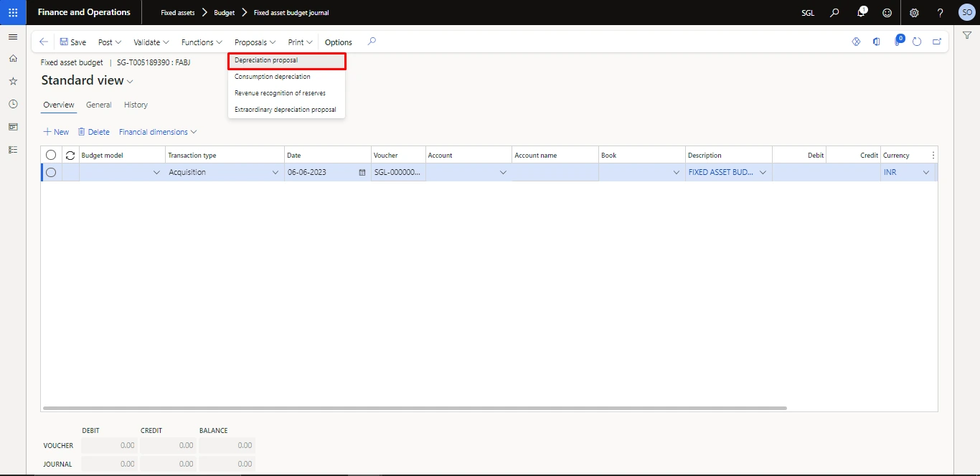
Task: Open the Post menu
Action: click(x=110, y=42)
